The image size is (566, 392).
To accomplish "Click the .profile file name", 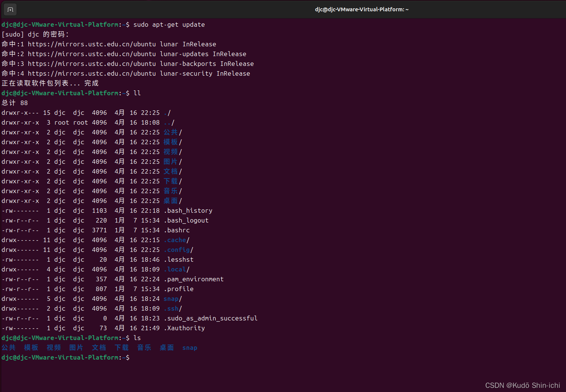I will (179, 289).
